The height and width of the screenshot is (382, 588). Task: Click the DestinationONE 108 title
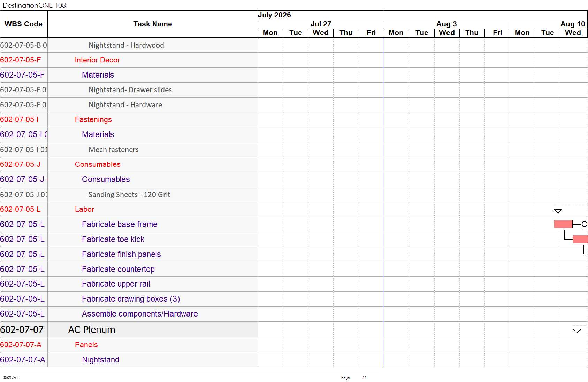34,5
